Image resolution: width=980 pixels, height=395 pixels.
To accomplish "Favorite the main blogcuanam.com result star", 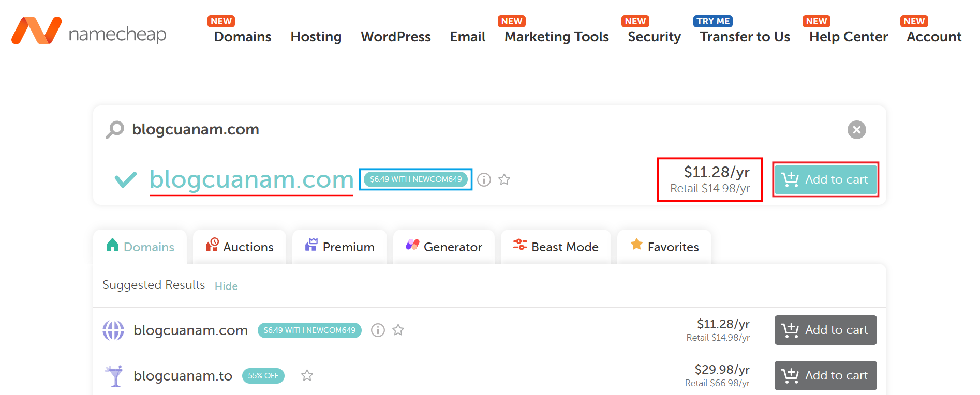I will [504, 179].
